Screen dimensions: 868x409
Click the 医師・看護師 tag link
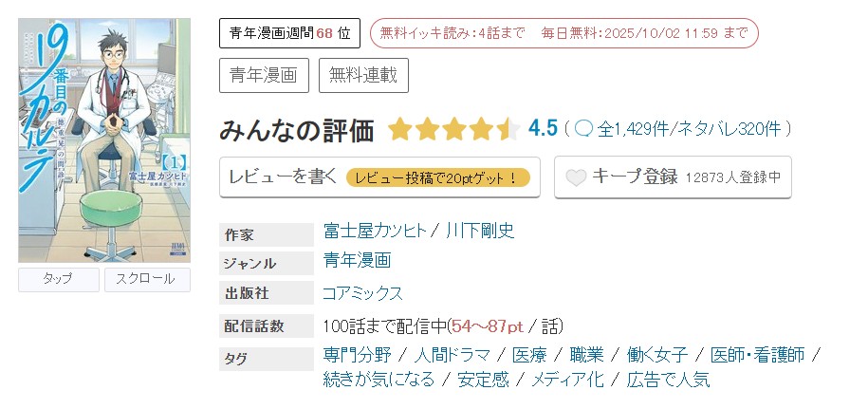pyautogui.click(x=757, y=355)
